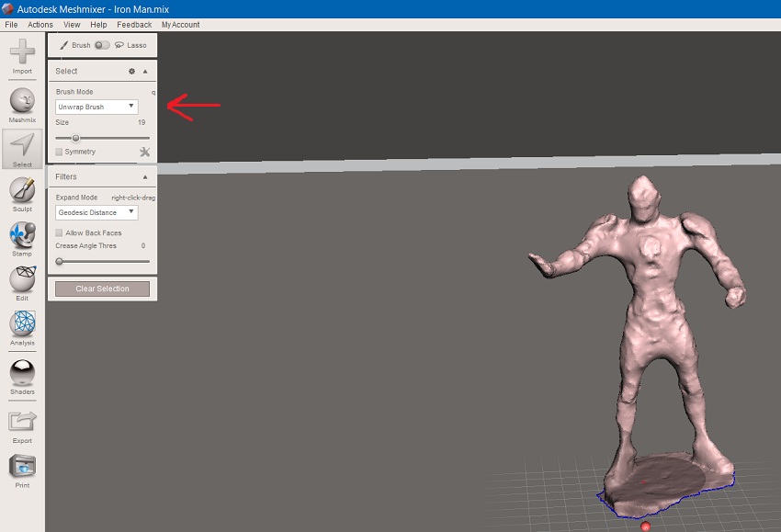Screen dimensions: 781x532
Task: Click the Filters panel header title
Action: point(66,176)
